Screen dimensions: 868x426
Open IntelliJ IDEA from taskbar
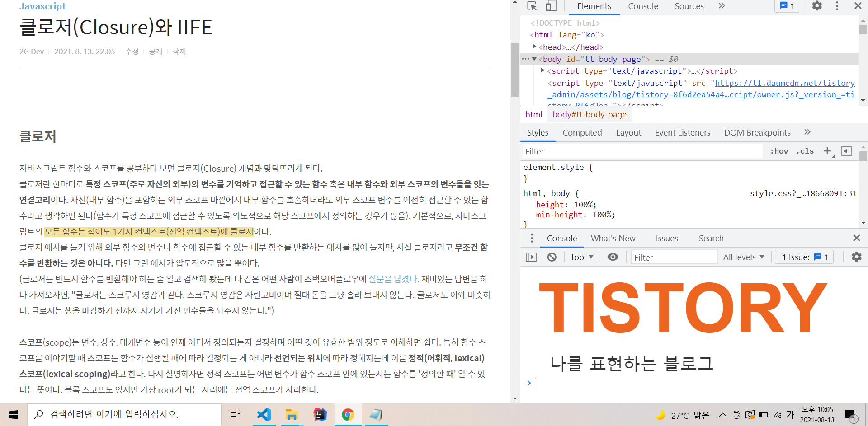(320, 415)
